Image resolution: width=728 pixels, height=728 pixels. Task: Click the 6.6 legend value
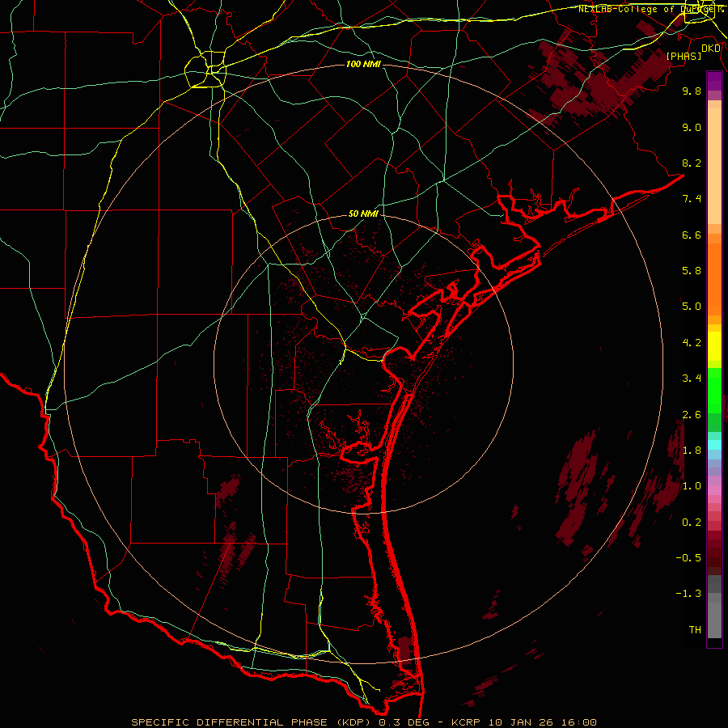click(x=692, y=235)
